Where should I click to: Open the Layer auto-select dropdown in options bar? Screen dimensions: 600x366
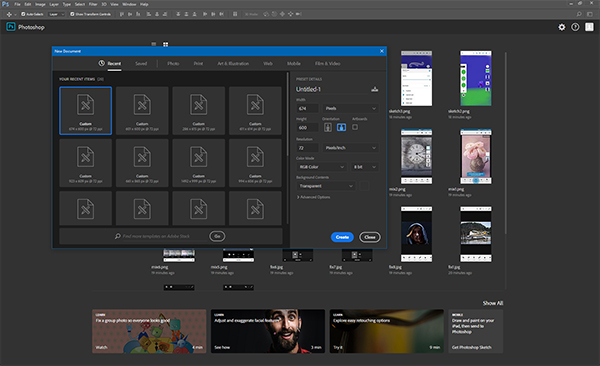pos(56,14)
